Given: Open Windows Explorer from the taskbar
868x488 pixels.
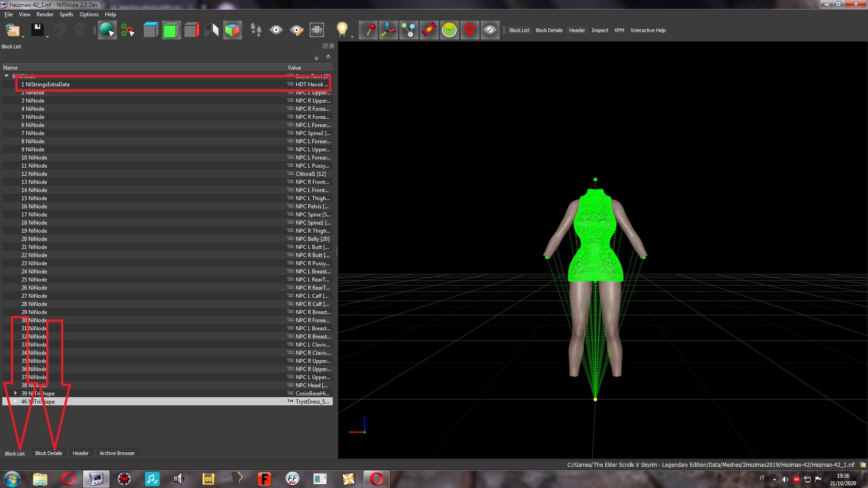Looking at the screenshot, I should coord(40,479).
